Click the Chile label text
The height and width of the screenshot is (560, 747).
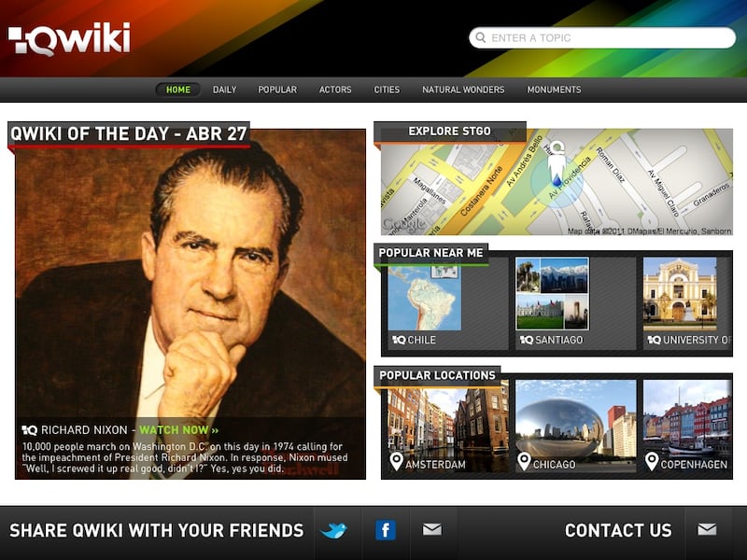[x=422, y=340]
